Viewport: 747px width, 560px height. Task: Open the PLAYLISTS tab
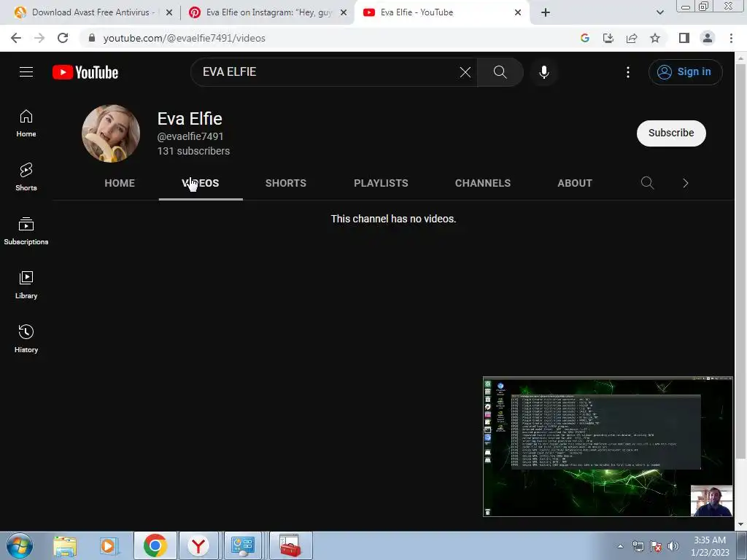[x=381, y=183]
